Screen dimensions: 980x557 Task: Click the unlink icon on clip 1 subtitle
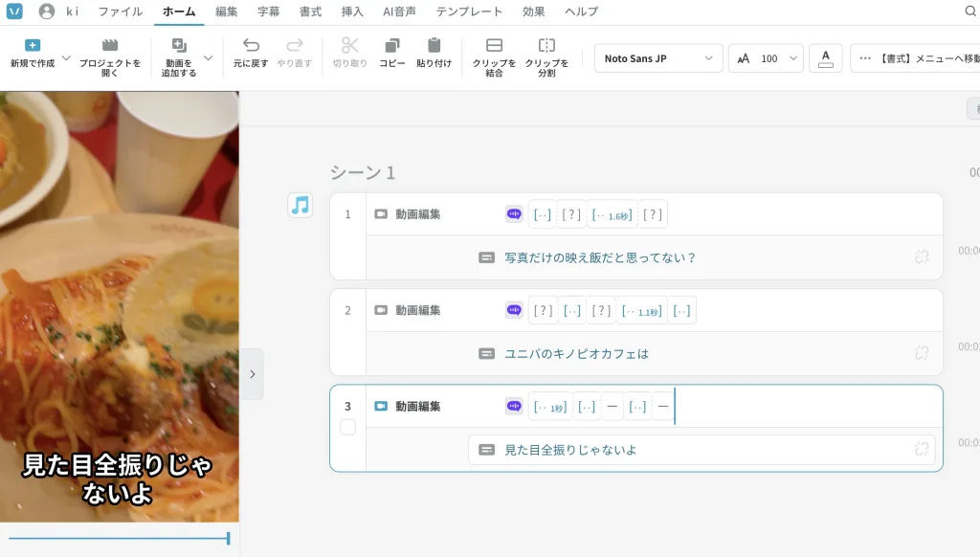tap(922, 256)
